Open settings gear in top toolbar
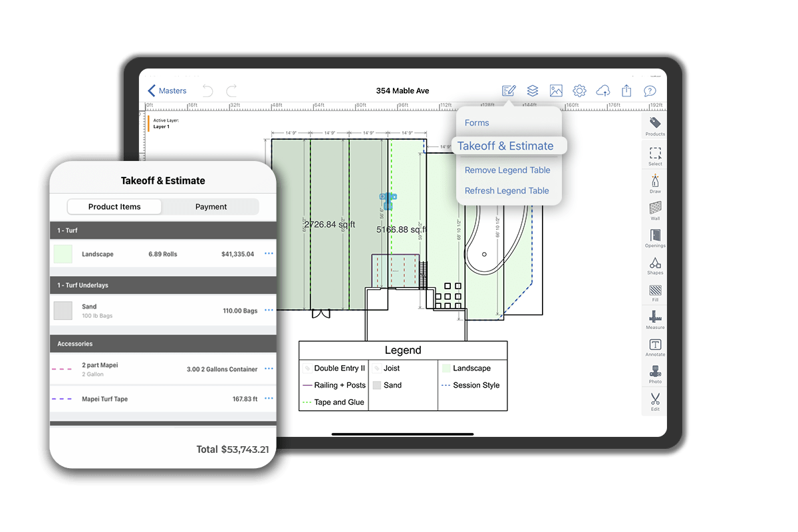The width and height of the screenshot is (798, 532). [x=579, y=90]
